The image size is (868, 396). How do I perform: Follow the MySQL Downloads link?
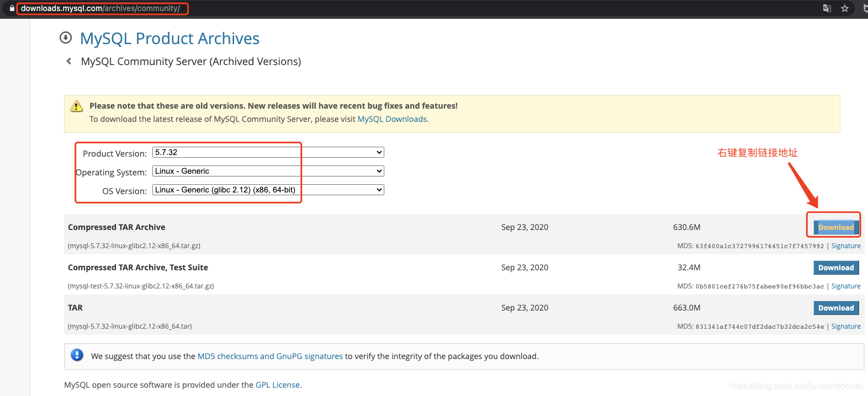pos(392,119)
